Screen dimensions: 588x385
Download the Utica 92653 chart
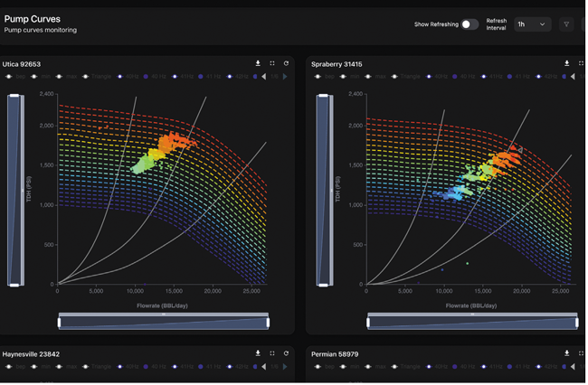[x=258, y=63]
